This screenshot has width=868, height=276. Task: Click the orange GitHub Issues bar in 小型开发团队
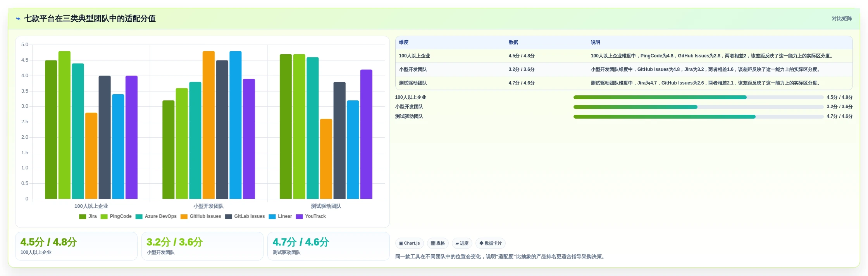(208, 125)
